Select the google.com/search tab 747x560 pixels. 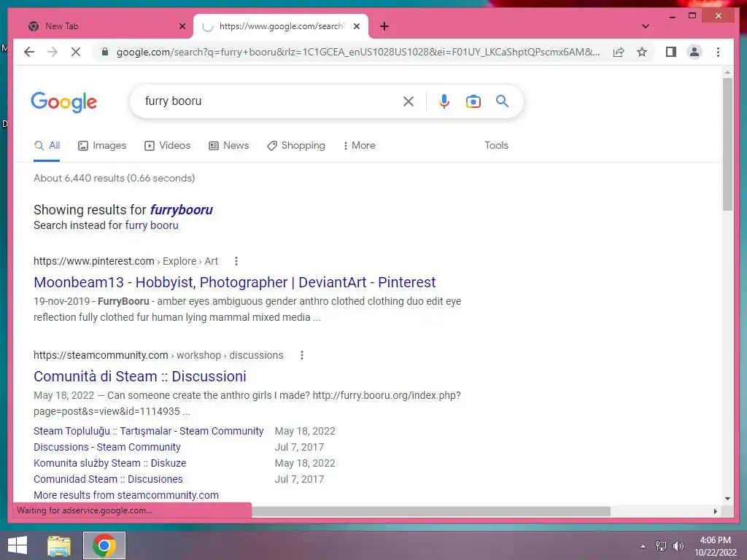point(281,26)
